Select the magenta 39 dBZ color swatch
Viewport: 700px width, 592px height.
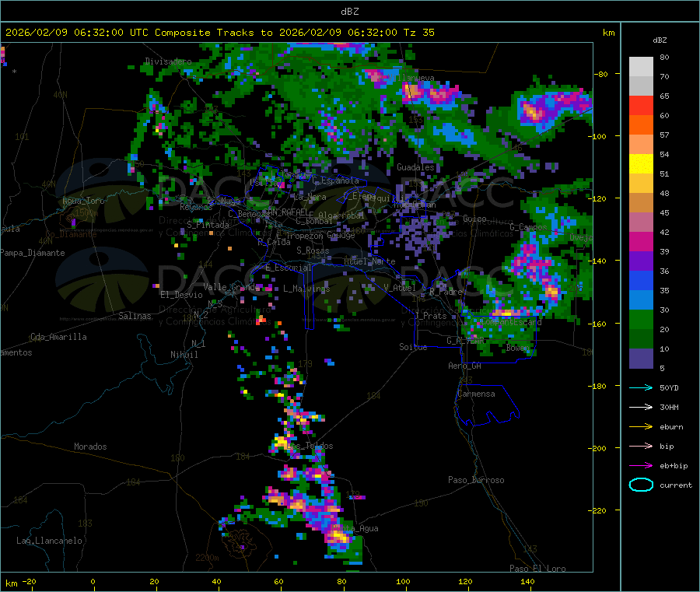[641, 241]
